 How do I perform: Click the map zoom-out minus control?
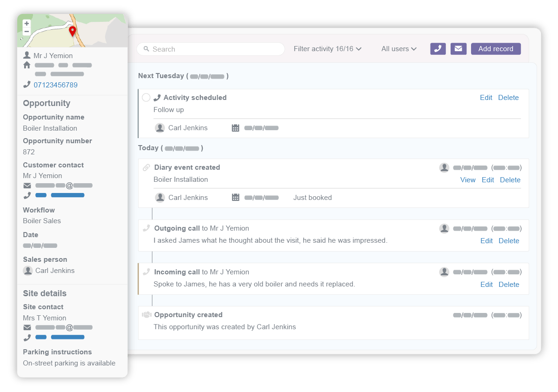[x=27, y=31]
